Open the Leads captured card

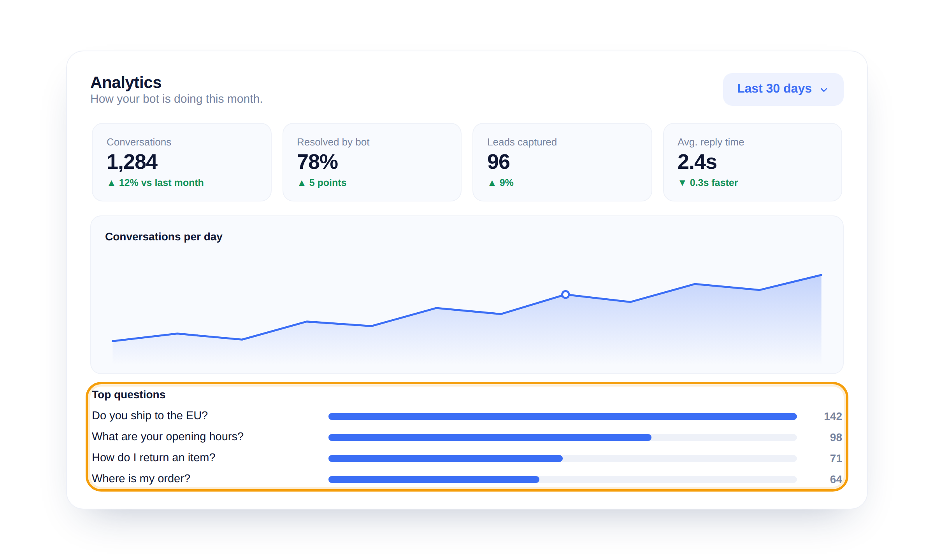pyautogui.click(x=562, y=162)
